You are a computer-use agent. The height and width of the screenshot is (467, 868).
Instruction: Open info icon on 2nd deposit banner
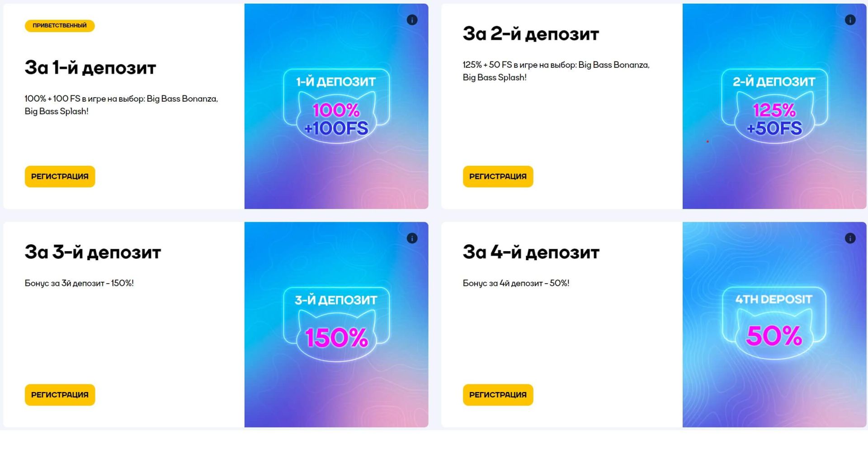pos(850,20)
